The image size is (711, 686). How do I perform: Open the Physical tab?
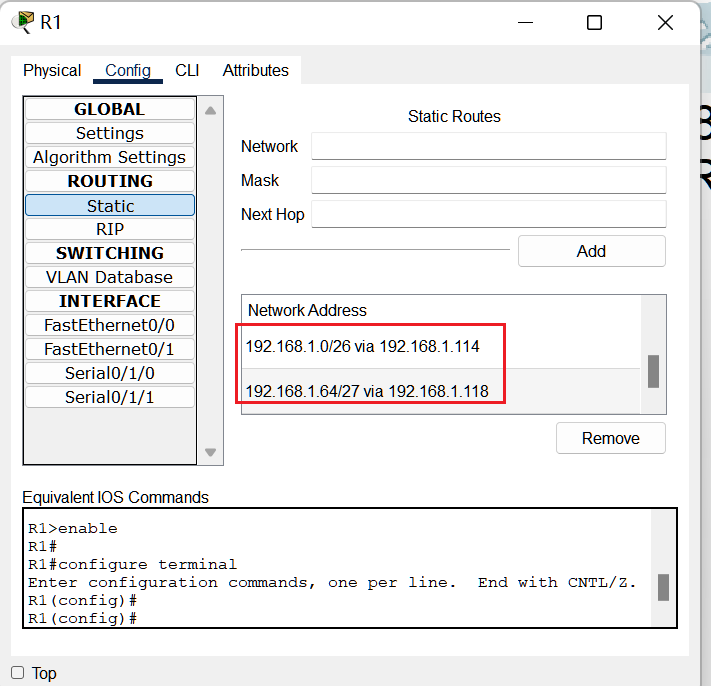pyautogui.click(x=52, y=71)
